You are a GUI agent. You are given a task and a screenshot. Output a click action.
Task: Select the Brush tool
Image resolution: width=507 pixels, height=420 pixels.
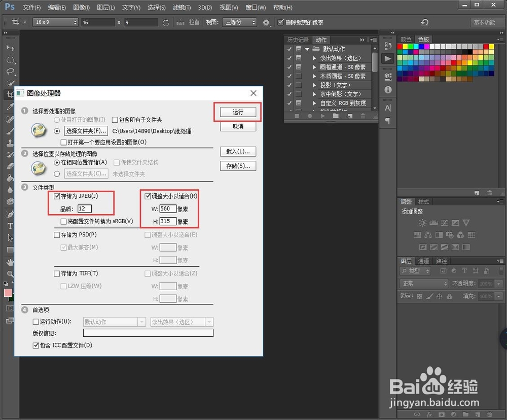tap(10, 131)
